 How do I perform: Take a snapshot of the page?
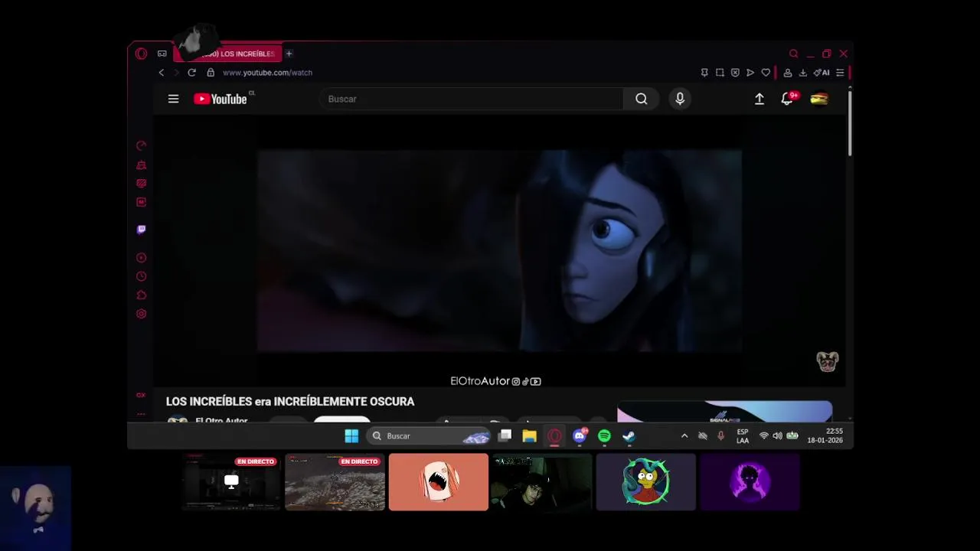[x=720, y=73]
